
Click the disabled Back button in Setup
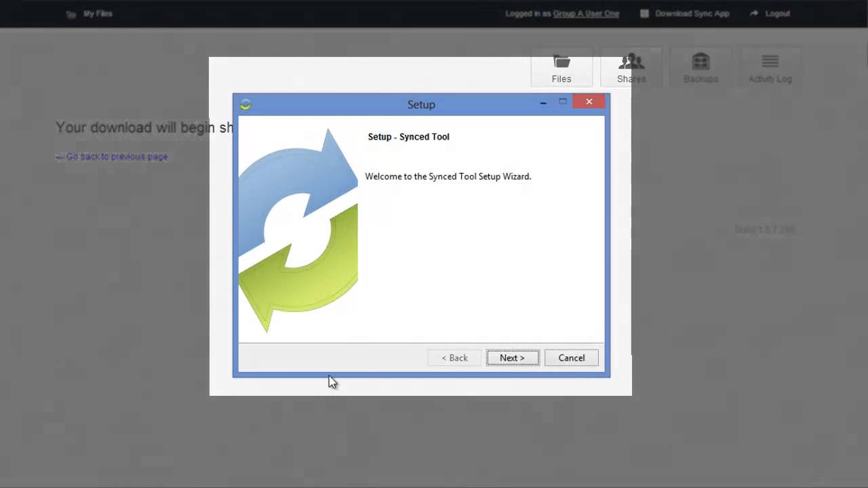[454, 358]
